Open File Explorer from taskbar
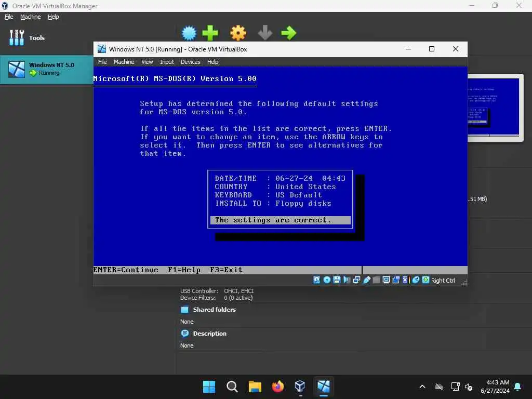532x399 pixels. (x=255, y=387)
